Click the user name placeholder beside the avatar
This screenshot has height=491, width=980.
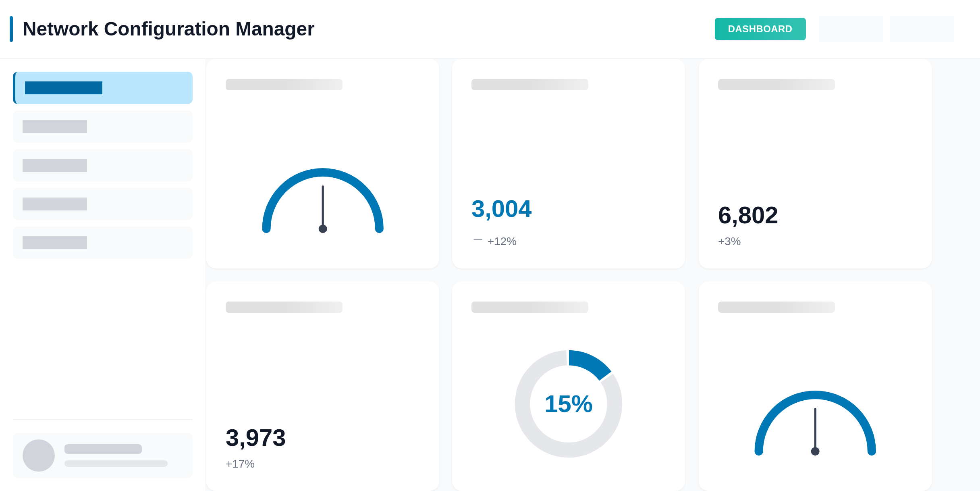103,449
